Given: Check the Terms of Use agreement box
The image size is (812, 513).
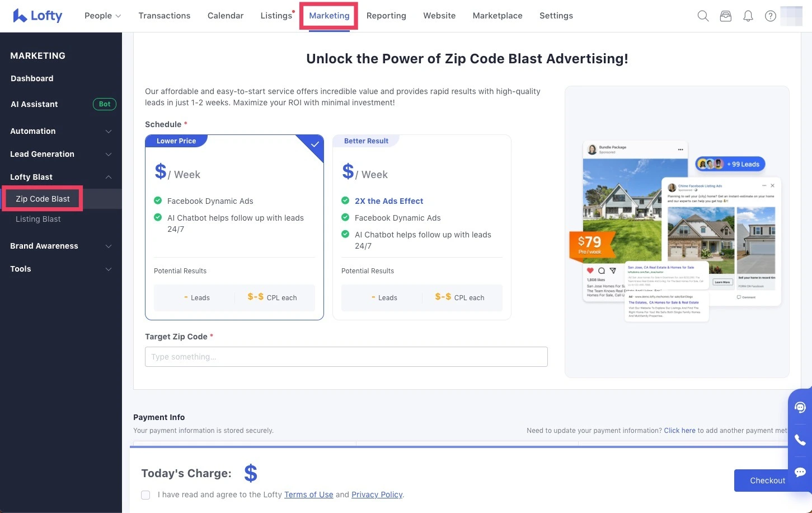Looking at the screenshot, I should [x=145, y=495].
